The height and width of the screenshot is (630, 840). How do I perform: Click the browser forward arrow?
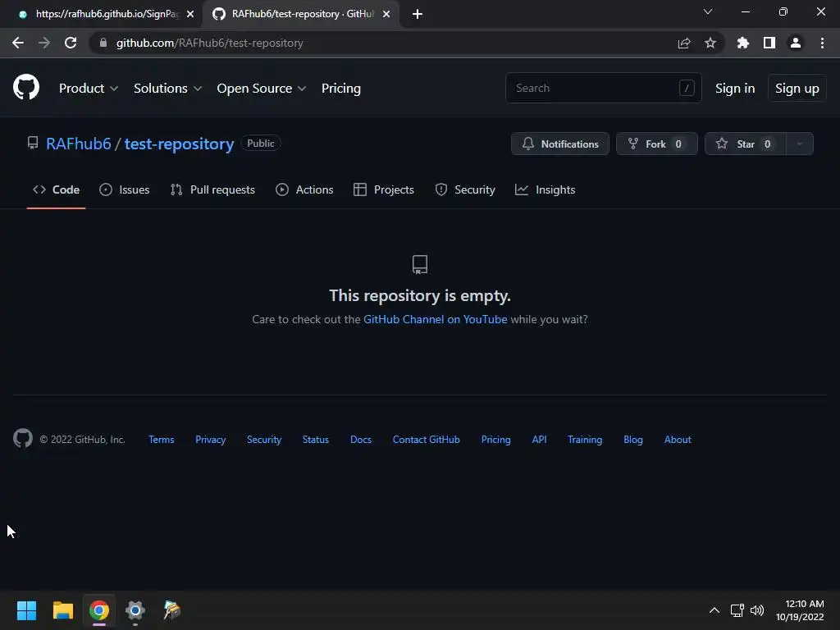click(x=44, y=43)
